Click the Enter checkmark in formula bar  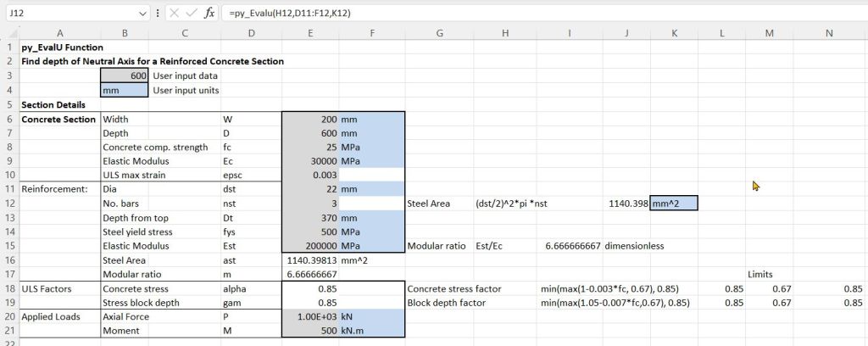[191, 14]
